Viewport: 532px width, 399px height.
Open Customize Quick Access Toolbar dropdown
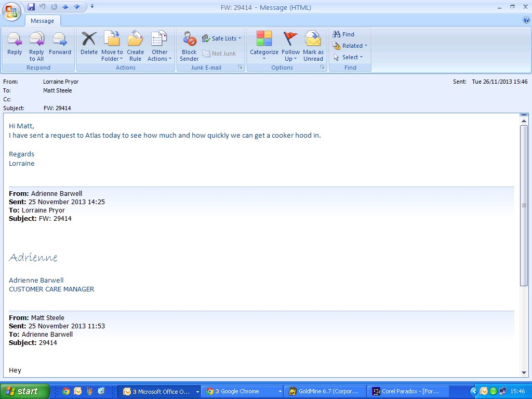[x=92, y=6]
